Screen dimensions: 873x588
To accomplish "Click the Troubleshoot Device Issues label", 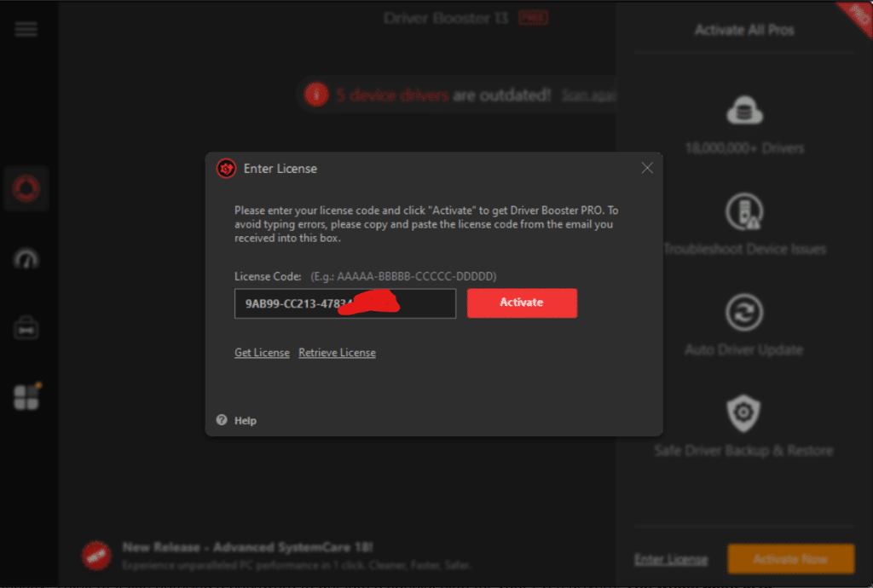I will [744, 249].
